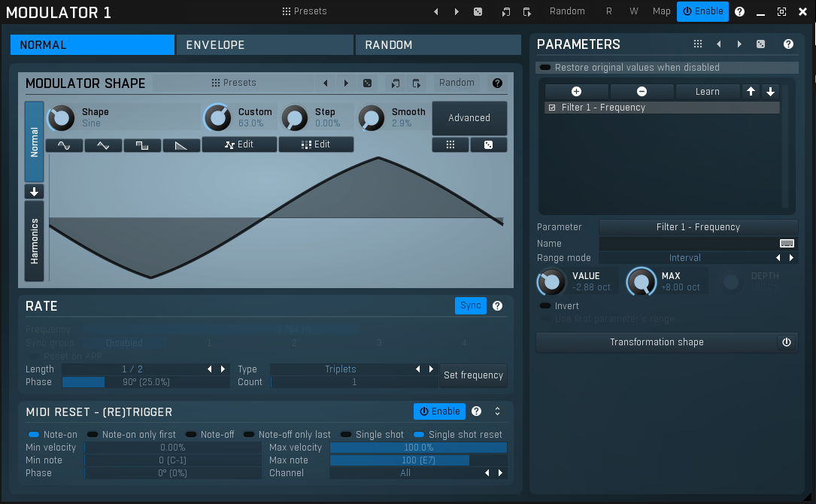Open the Rate section help icon
Screen dimensions: 816x504
click(497, 305)
